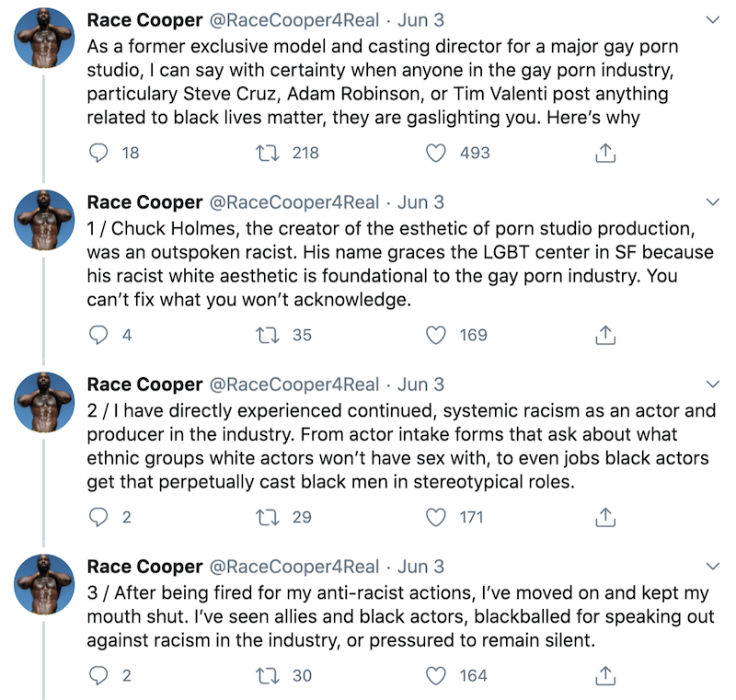This screenshot has height=700, width=736.
Task: Reply to the Chuck Holmes tweet
Action: pyautogui.click(x=98, y=335)
